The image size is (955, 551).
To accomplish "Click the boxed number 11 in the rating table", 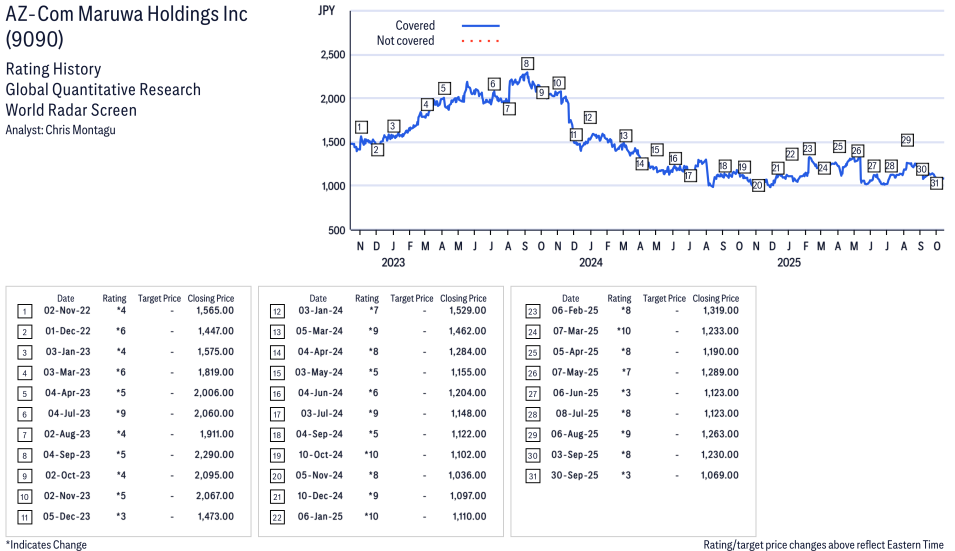I will point(24,516).
